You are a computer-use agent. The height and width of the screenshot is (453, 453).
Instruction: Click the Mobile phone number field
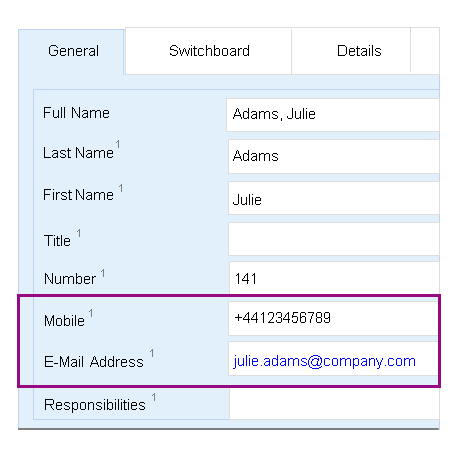coord(333,318)
